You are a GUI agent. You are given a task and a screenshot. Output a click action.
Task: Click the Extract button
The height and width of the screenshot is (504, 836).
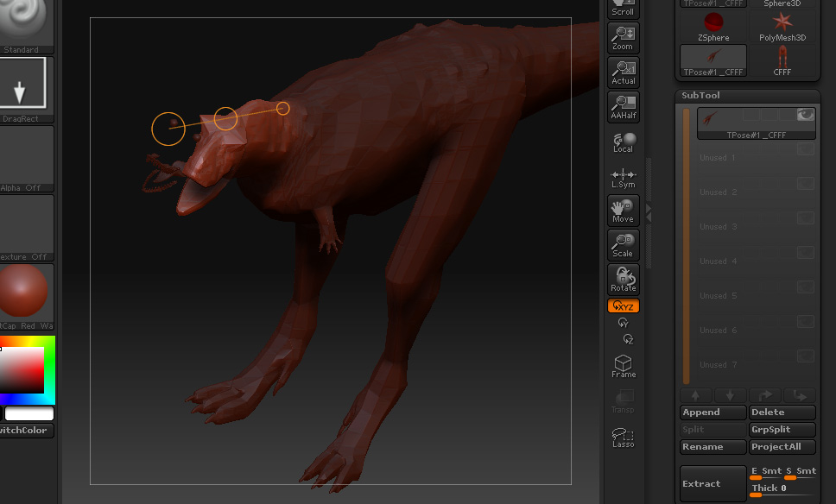pos(713,484)
